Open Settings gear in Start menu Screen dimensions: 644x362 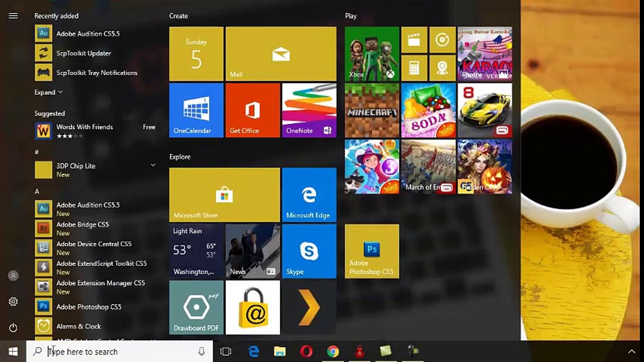(x=13, y=302)
